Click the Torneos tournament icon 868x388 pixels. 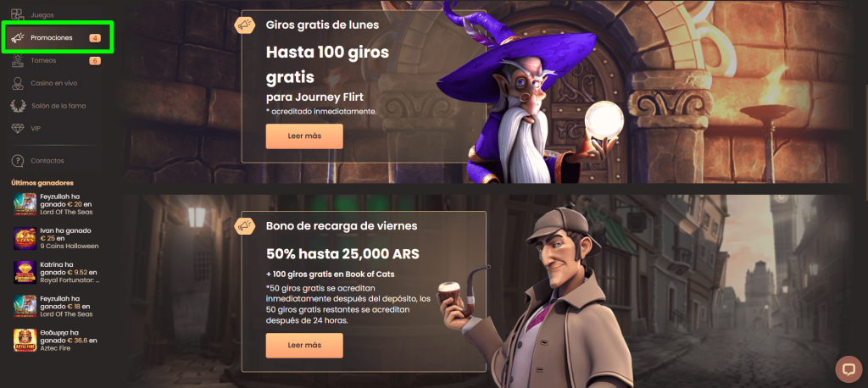(x=19, y=60)
